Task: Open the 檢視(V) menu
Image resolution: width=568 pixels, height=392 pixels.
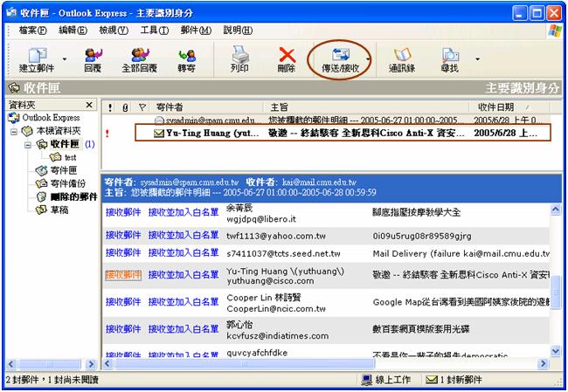Action: coord(114,31)
